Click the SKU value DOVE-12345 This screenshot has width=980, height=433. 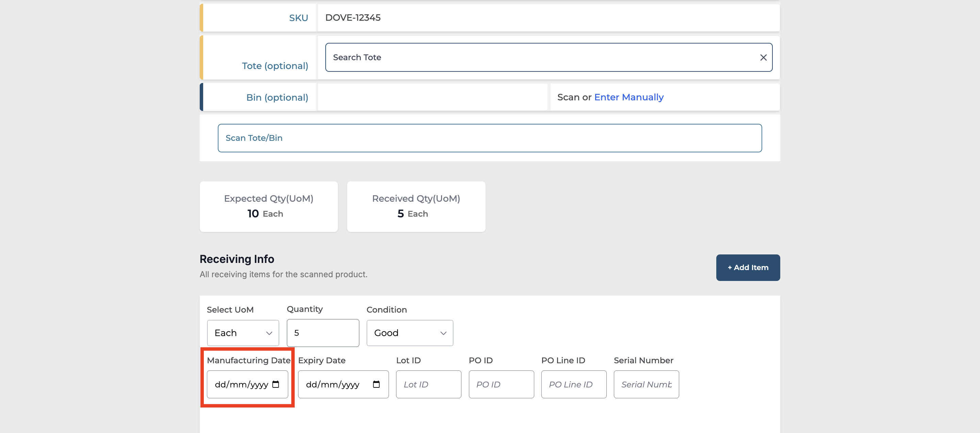point(353,18)
